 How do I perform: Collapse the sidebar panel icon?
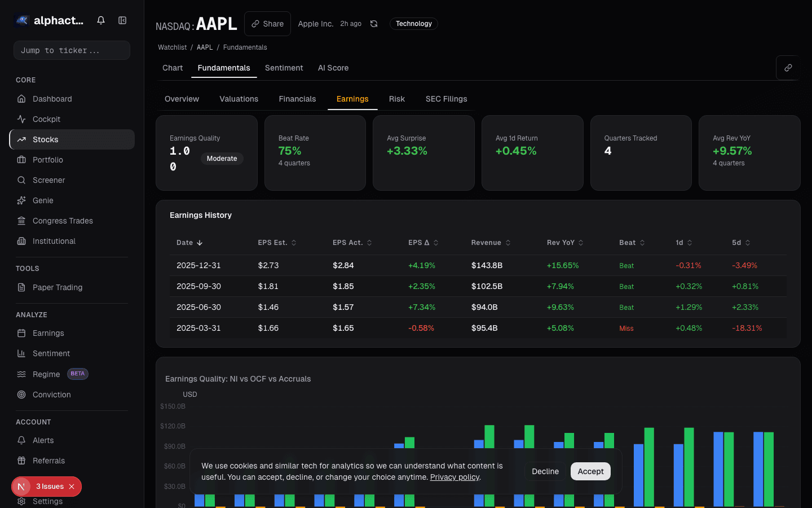pyautogui.click(x=122, y=20)
